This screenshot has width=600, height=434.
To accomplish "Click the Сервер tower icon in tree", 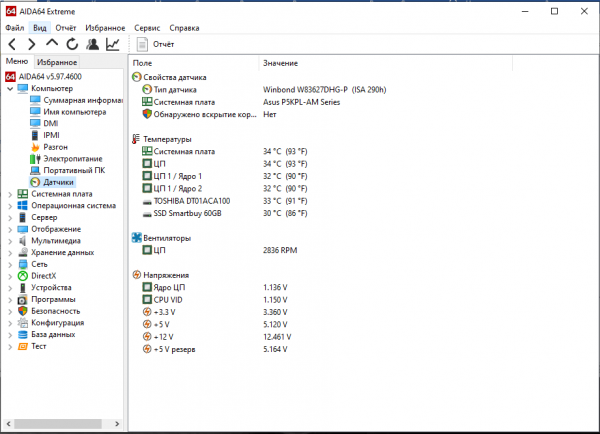I will point(23,217).
